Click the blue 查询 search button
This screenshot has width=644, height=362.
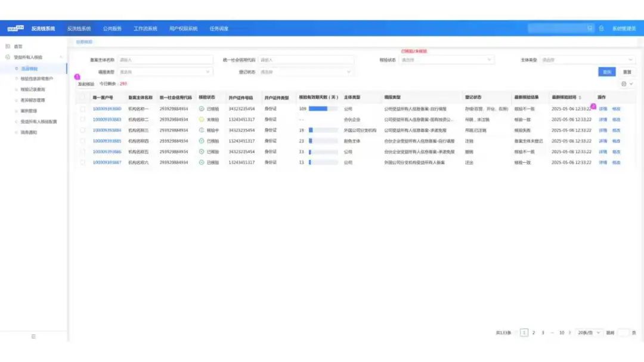point(606,72)
